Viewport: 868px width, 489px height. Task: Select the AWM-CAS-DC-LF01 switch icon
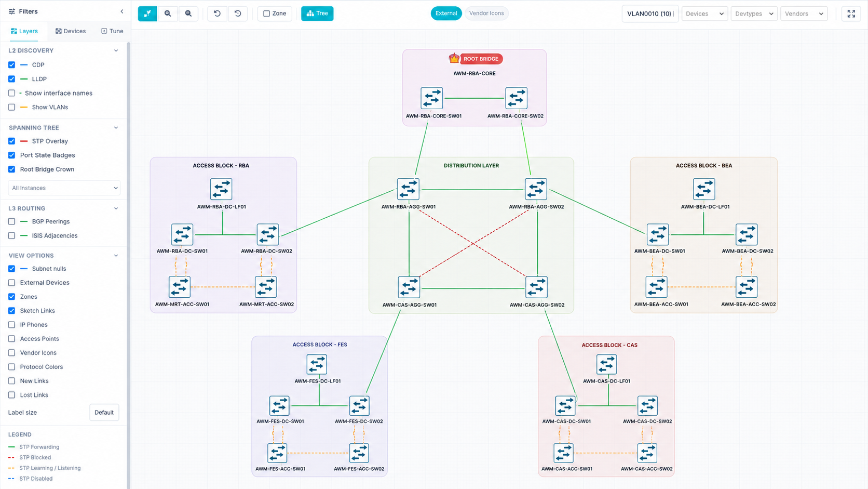[606, 364]
